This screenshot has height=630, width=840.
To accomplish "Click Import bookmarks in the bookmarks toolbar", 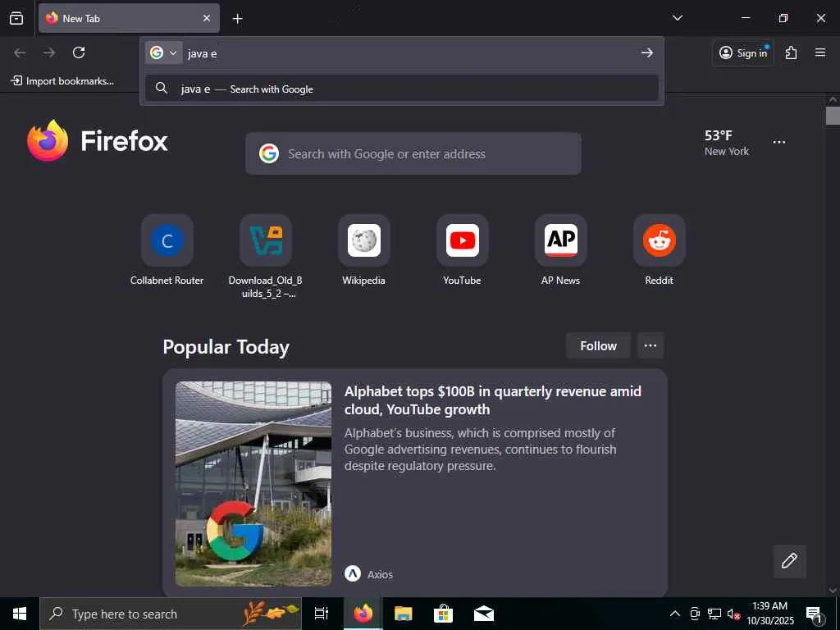I will click(62, 81).
